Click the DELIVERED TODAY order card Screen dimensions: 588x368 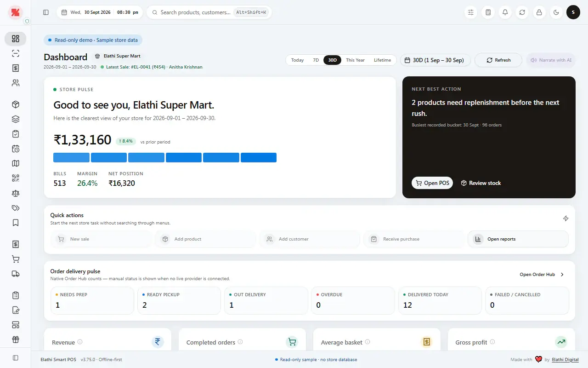(x=440, y=300)
